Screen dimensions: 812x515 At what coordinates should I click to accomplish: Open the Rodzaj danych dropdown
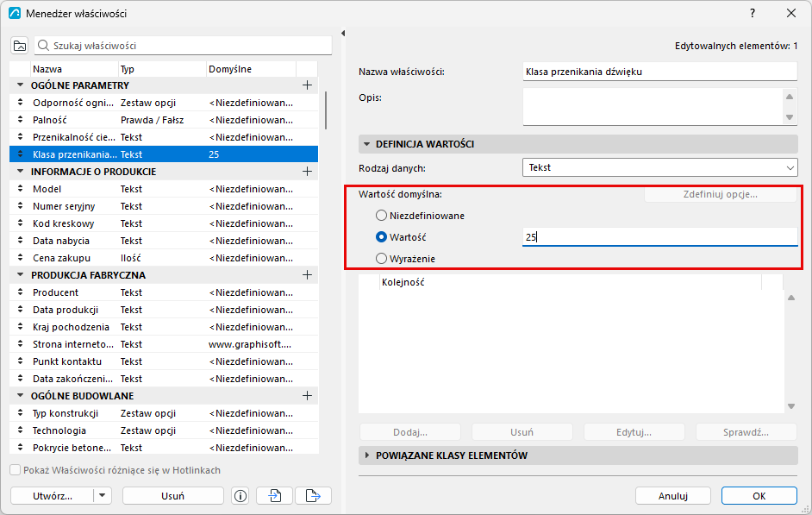click(x=659, y=168)
